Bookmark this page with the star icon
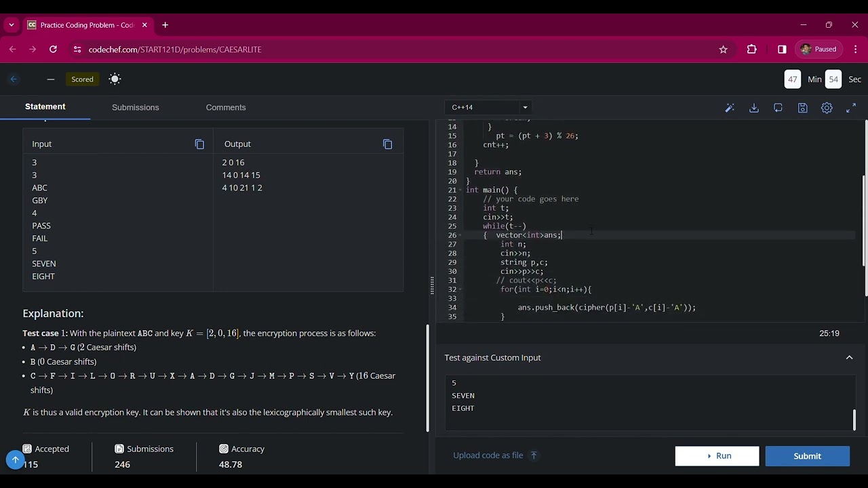This screenshot has width=868, height=488. [723, 49]
